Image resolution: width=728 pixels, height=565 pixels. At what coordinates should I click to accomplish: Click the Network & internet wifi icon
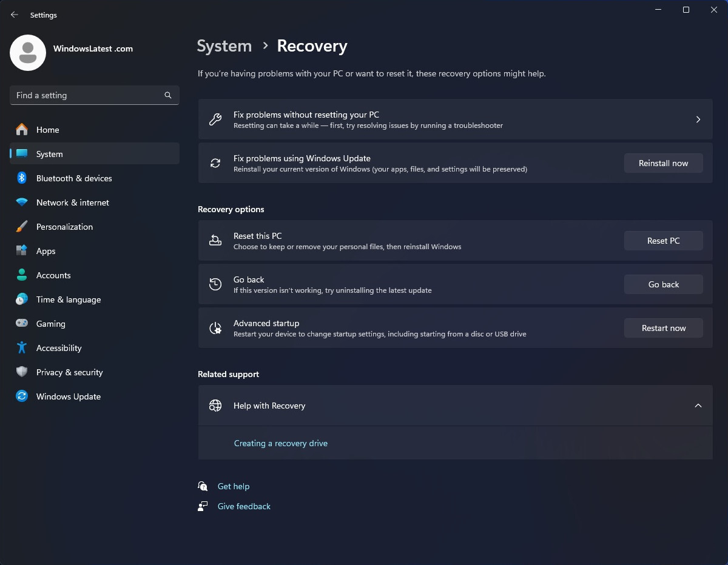(22, 202)
